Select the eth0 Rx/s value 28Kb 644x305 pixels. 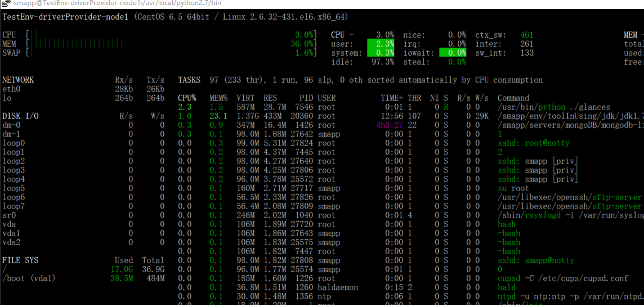coord(124,89)
